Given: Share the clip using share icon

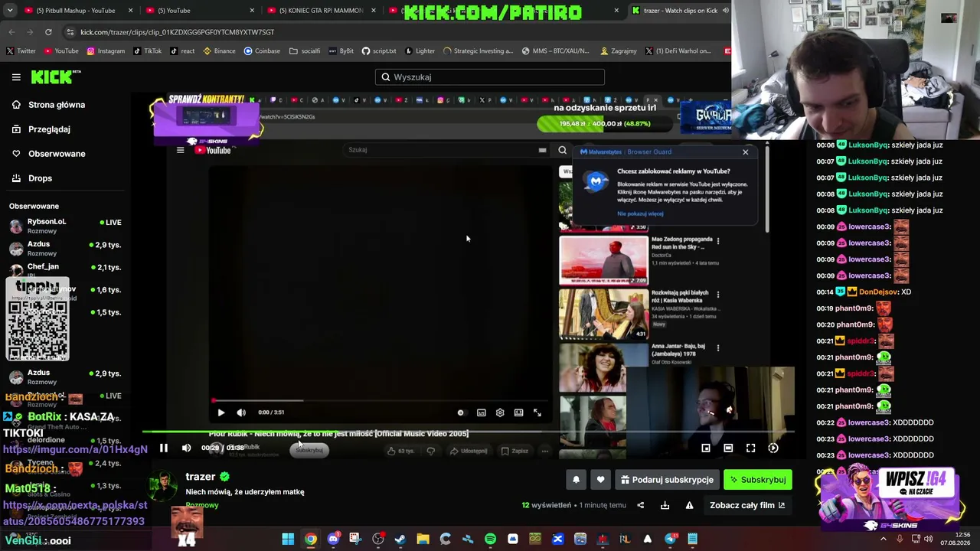Looking at the screenshot, I should tap(641, 505).
